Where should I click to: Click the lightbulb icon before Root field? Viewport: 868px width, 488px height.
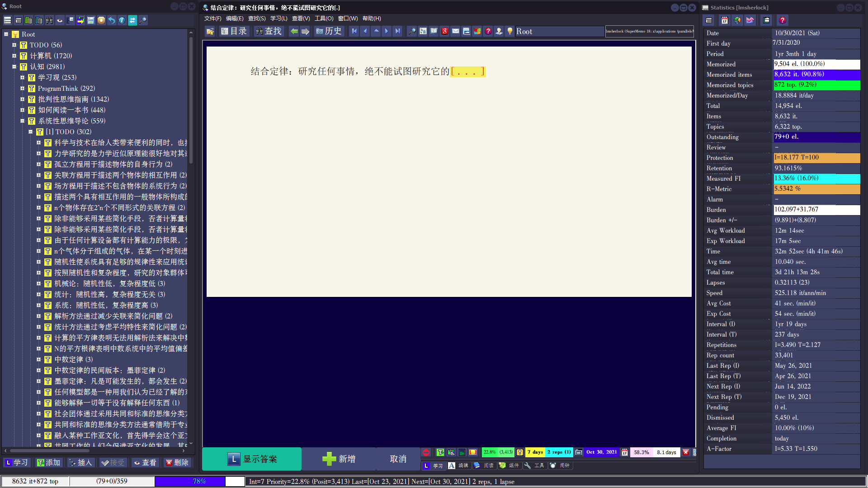(x=510, y=31)
